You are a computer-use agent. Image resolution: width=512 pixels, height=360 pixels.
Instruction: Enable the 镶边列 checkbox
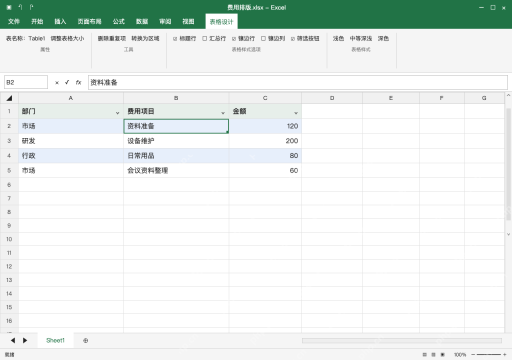[x=263, y=39]
